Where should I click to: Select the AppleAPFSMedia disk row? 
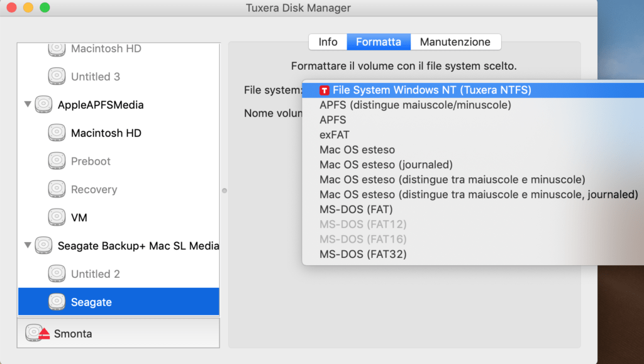(x=119, y=104)
